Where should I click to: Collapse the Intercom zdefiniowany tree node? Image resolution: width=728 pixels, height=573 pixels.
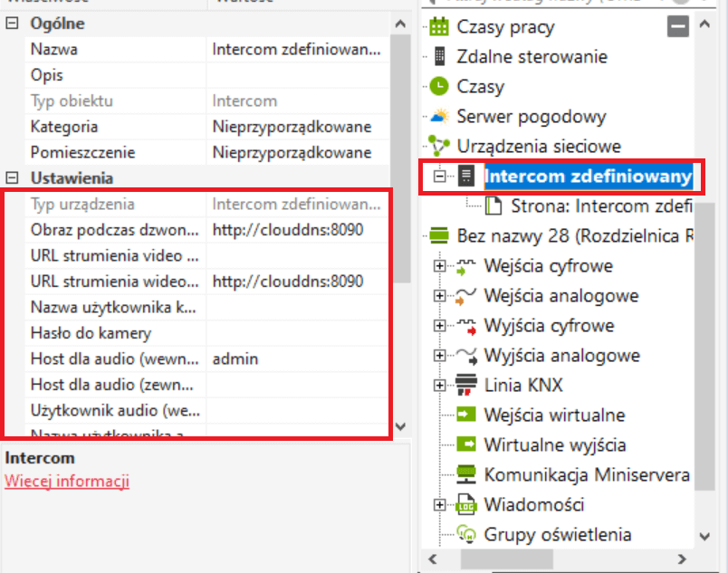click(441, 176)
